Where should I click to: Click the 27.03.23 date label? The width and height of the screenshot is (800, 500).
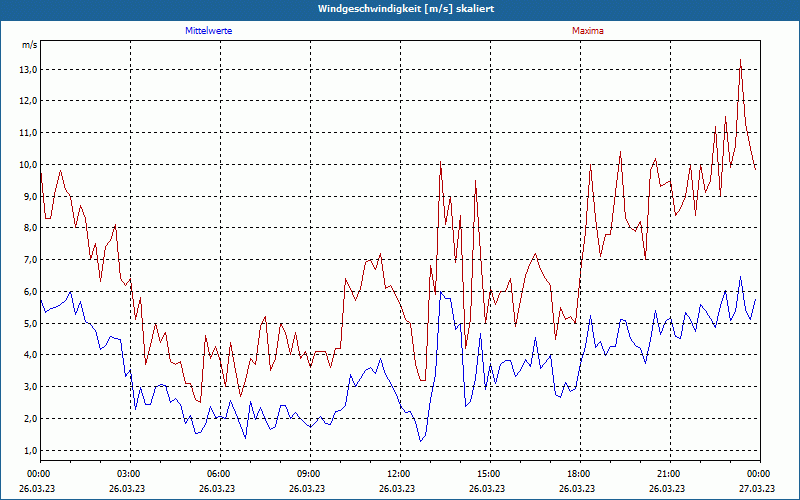(759, 488)
